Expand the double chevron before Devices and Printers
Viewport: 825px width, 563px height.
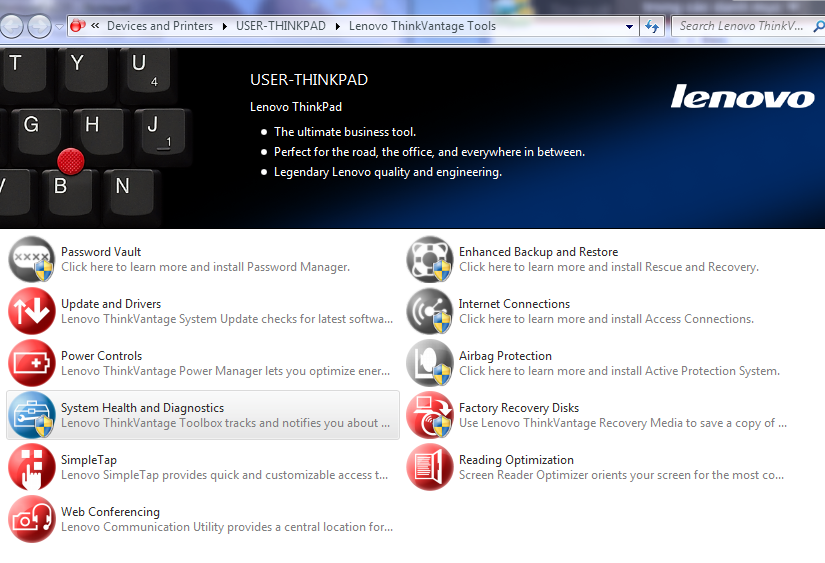pyautogui.click(x=95, y=25)
